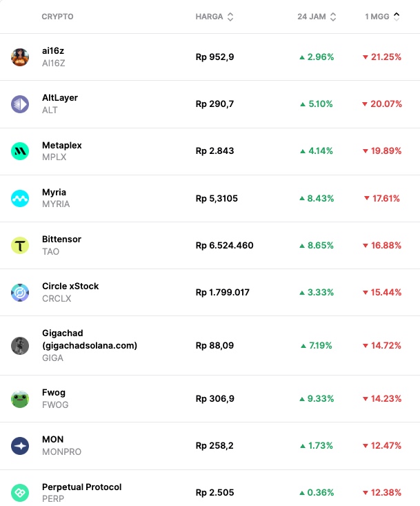Click the Gigachad (gigachadsolana.com) name
Viewport: 420px width, 506px height.
coord(89,339)
